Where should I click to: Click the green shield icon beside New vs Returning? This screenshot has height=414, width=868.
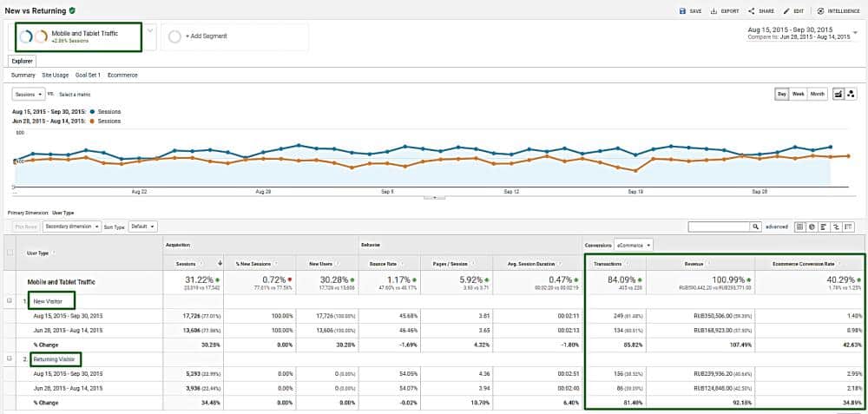click(x=73, y=10)
